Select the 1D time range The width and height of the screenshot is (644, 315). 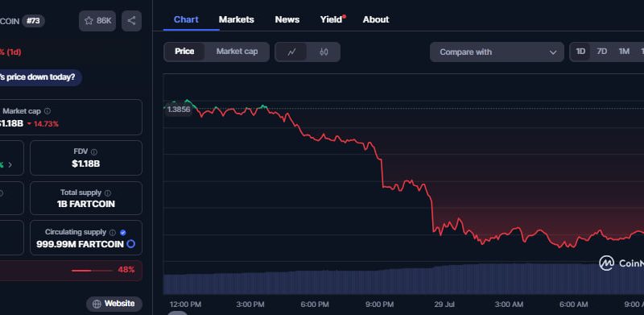click(x=580, y=52)
